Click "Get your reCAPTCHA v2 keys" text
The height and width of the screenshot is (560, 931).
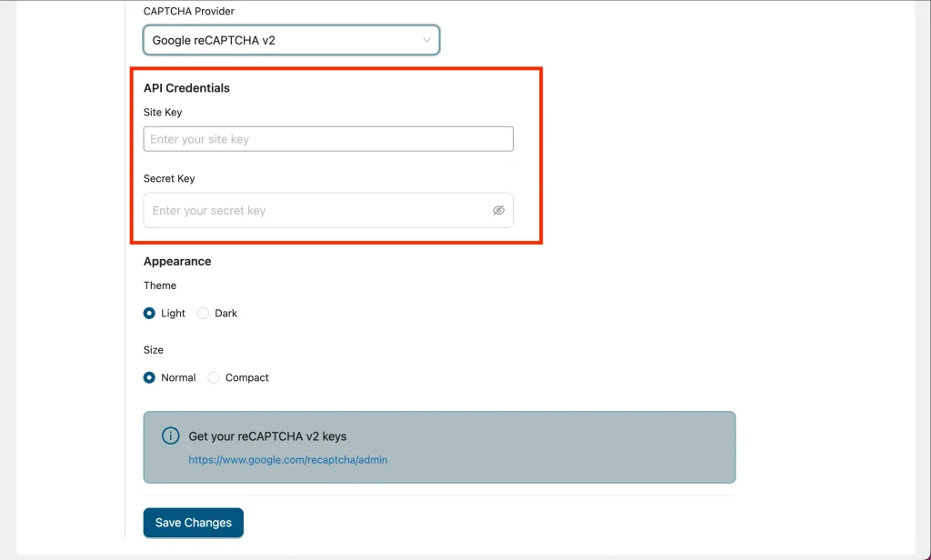(x=267, y=436)
